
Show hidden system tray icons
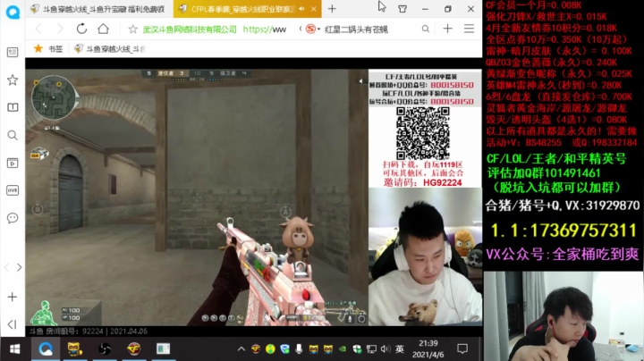[x=241, y=349]
